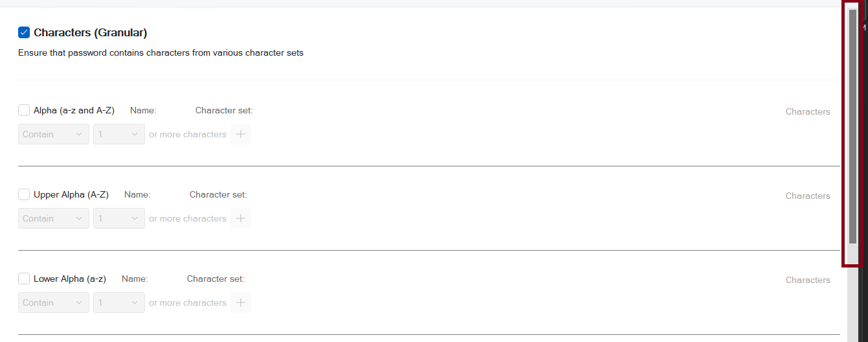Open the Contain dropdown under Upper Alpha
This screenshot has height=342, width=868.
54,218
